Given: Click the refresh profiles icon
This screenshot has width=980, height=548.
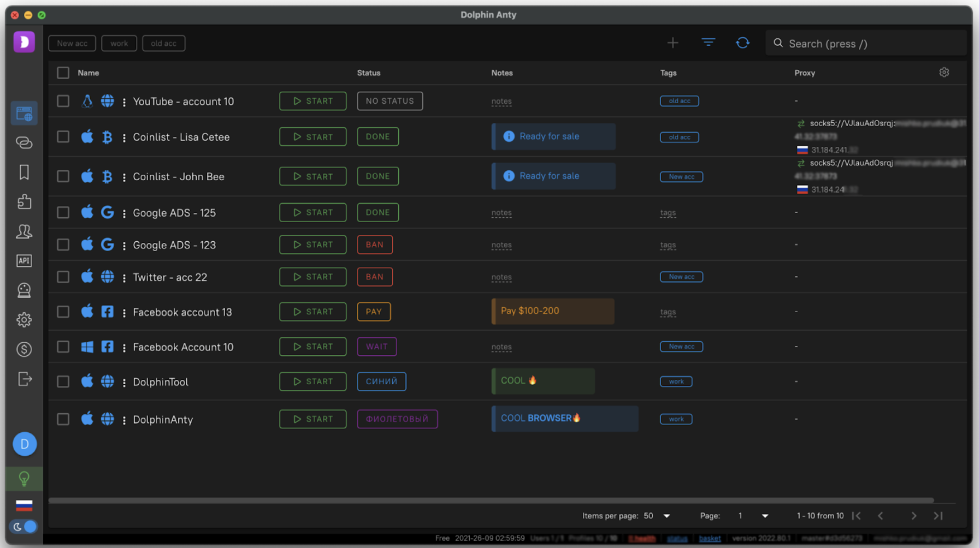Looking at the screenshot, I should pyautogui.click(x=742, y=43).
